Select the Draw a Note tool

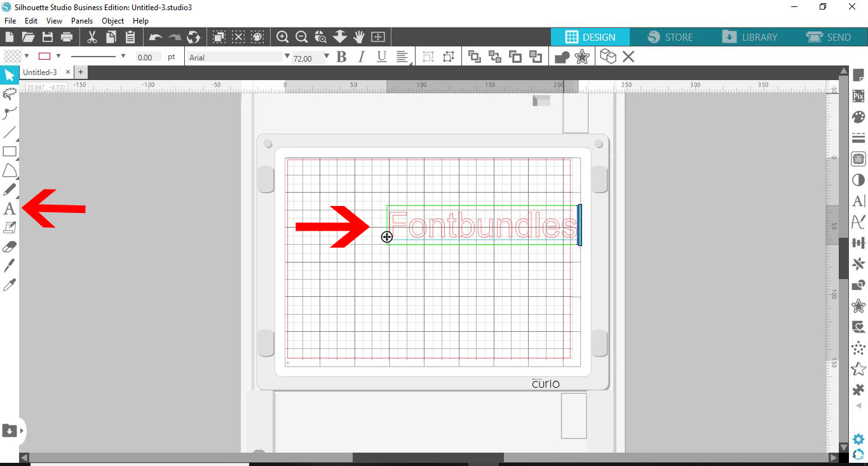point(9,227)
